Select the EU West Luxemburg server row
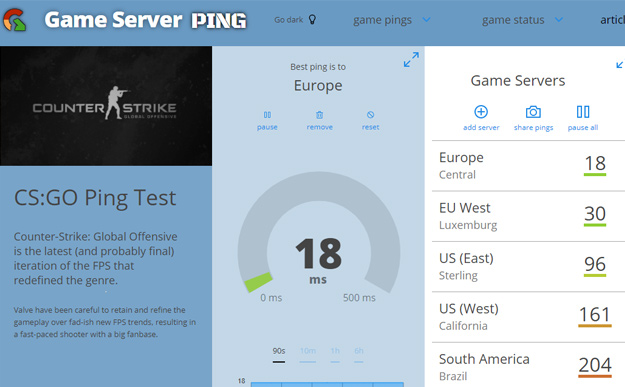 pyautogui.click(x=529, y=216)
